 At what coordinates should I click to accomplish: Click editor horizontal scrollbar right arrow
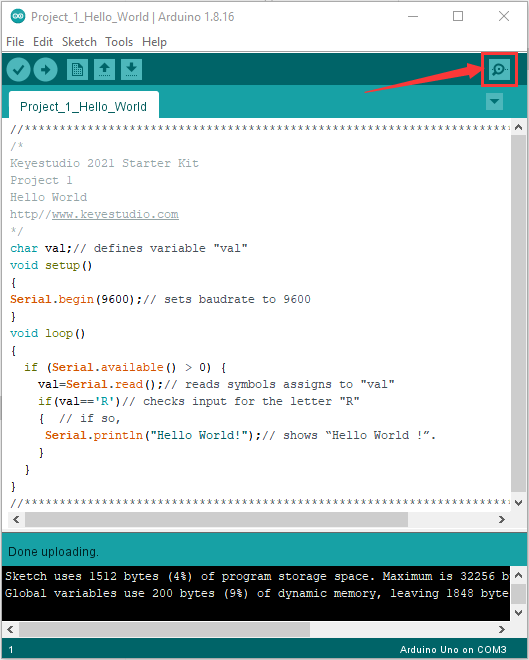[502, 519]
